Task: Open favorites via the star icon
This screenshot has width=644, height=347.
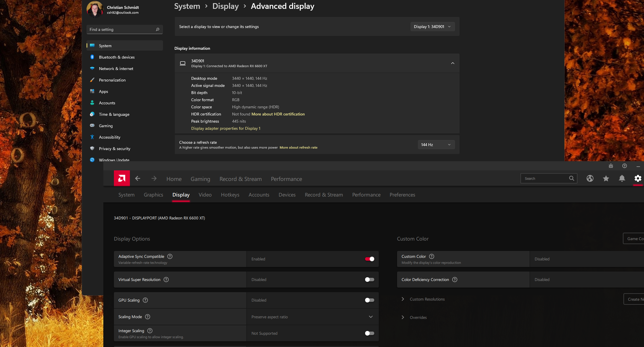Action: pos(606,179)
